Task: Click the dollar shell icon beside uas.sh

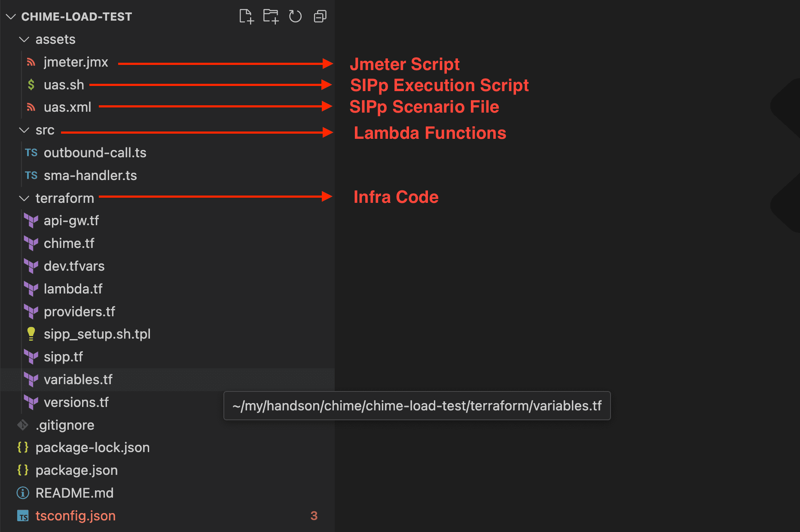Action: (x=31, y=85)
